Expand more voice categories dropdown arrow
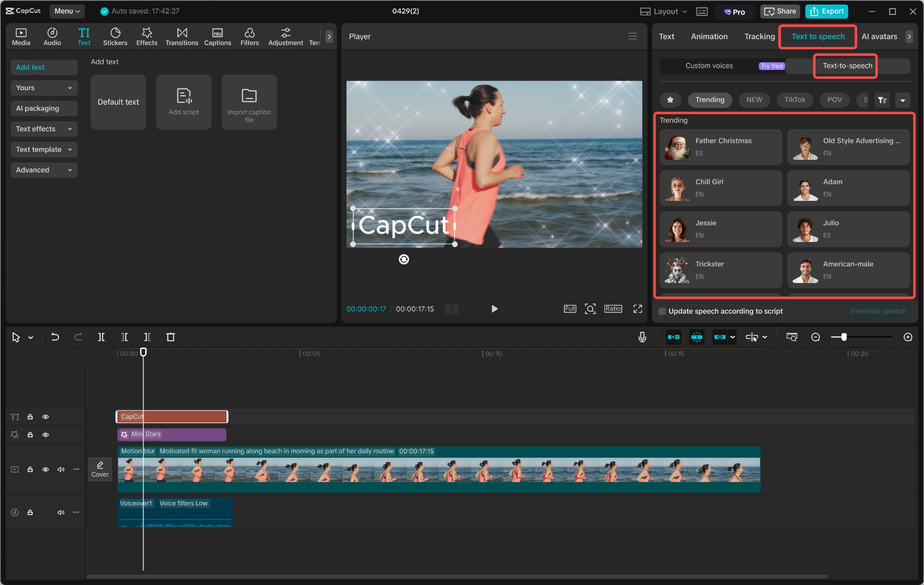The height and width of the screenshot is (585, 924). click(x=903, y=100)
